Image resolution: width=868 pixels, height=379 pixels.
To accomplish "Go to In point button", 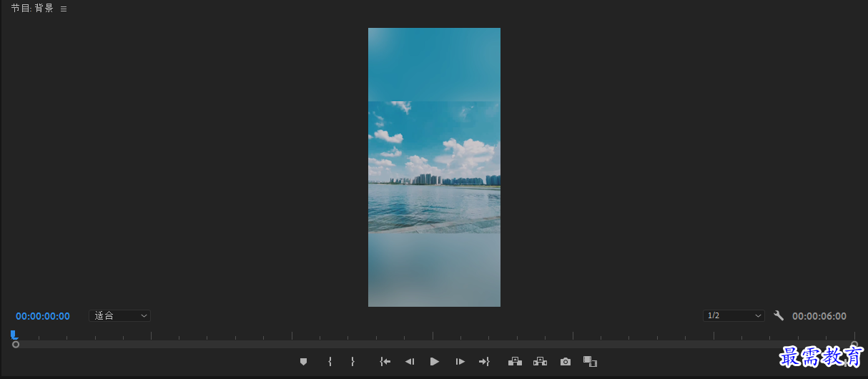I will (385, 362).
